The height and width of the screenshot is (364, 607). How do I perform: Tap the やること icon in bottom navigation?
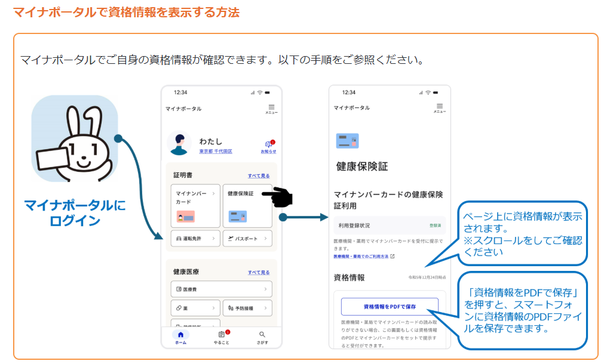[x=222, y=337]
